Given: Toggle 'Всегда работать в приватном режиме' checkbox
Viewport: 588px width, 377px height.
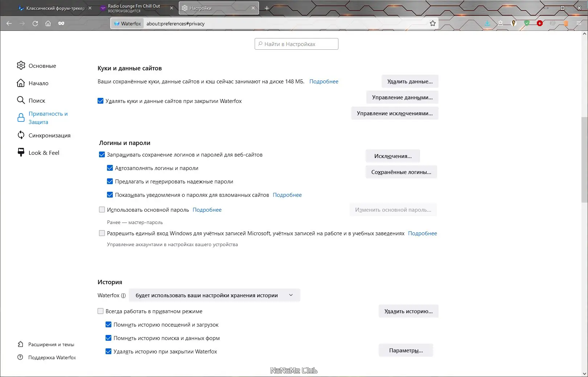Looking at the screenshot, I should (x=100, y=311).
